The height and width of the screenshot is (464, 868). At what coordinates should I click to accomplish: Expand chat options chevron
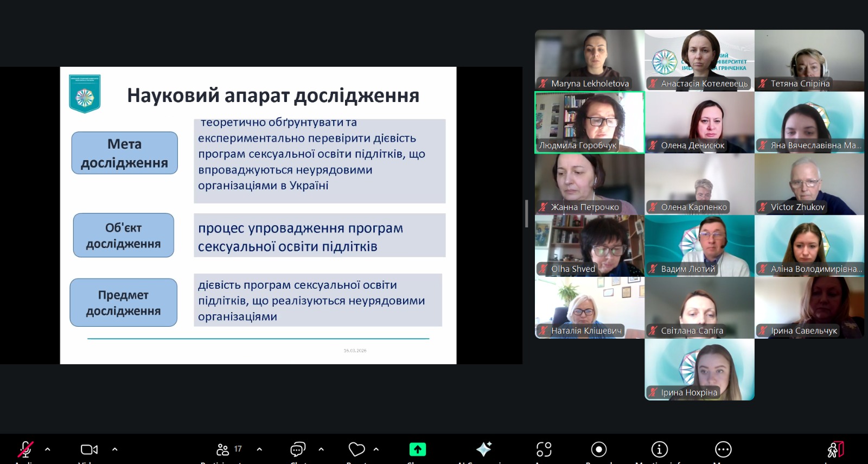321,449
